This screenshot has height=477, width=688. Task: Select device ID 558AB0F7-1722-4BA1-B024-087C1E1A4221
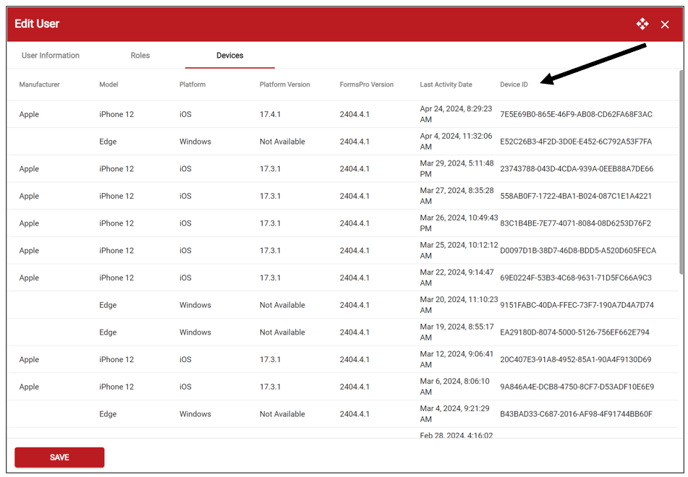click(x=576, y=196)
